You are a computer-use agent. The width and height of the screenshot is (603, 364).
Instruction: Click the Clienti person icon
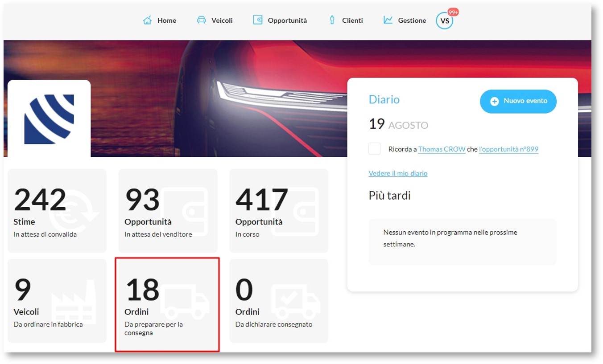(x=332, y=20)
